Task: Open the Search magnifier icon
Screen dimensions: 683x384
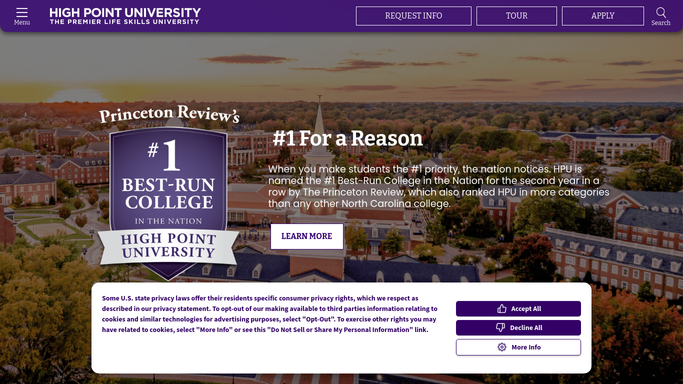Action: click(x=661, y=12)
